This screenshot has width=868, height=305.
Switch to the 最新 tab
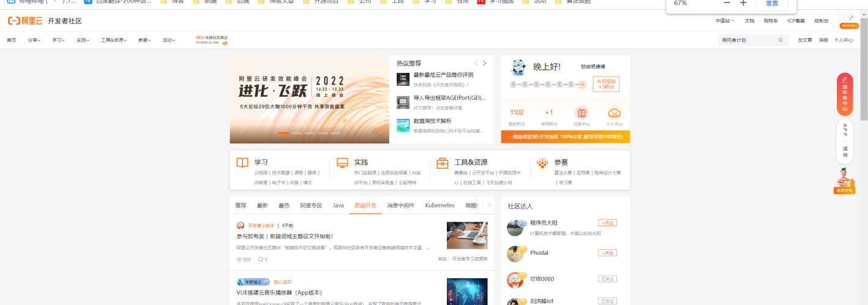(x=262, y=206)
